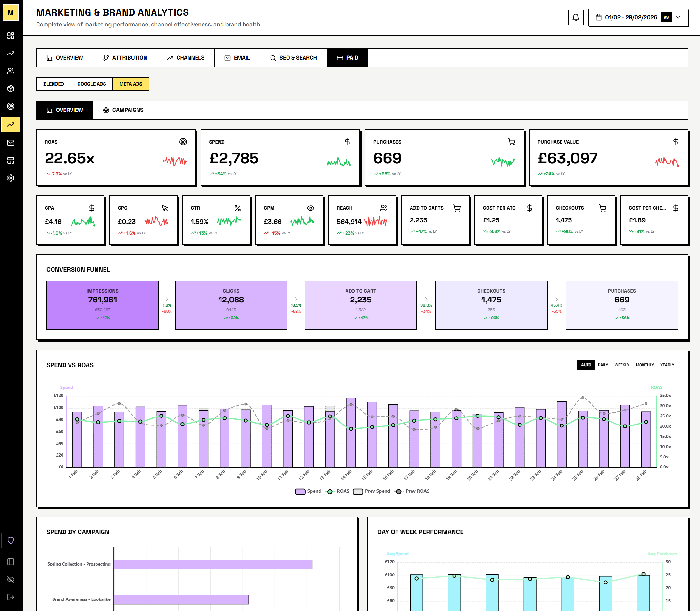This screenshot has height=611, width=700.
Task: Select the customers people icon in sidebar
Action: pos(11,71)
